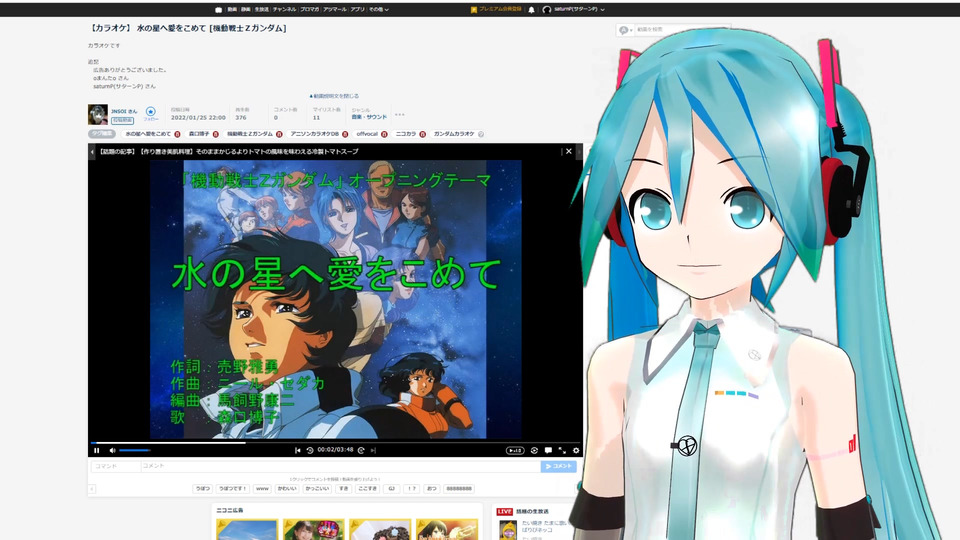
Task: Open search type dropdown beside search box
Action: (625, 29)
